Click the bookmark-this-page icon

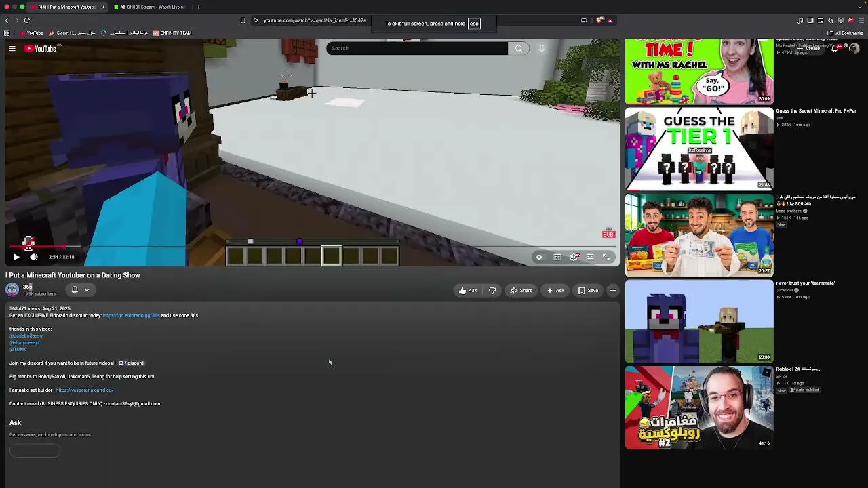click(243, 20)
